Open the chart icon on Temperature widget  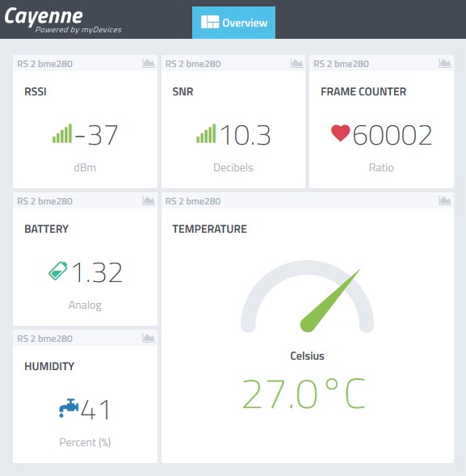pyautogui.click(x=445, y=200)
